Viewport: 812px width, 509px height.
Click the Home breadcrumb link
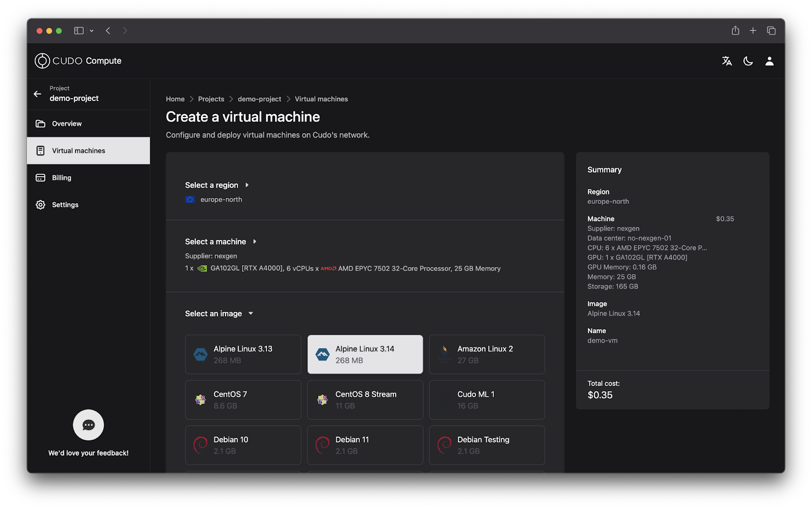175,99
